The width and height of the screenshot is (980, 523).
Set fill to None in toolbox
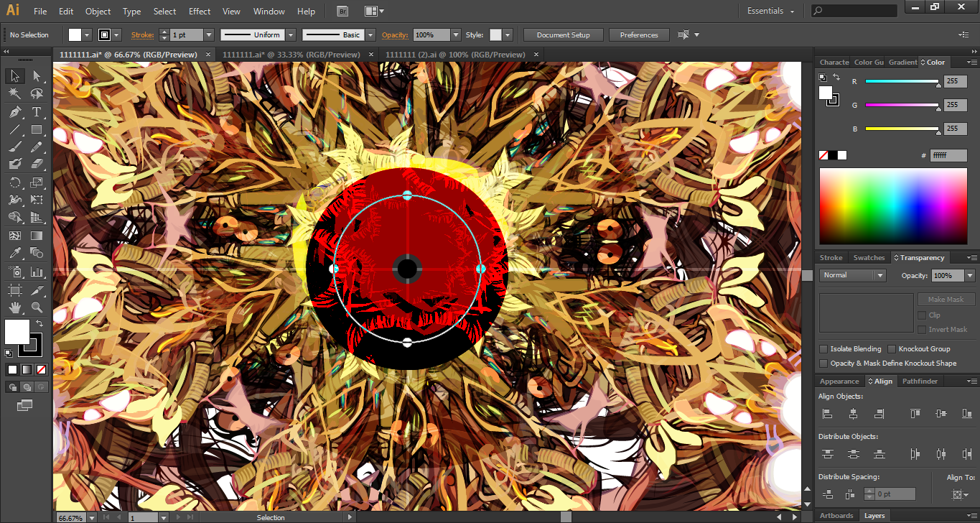pos(42,370)
